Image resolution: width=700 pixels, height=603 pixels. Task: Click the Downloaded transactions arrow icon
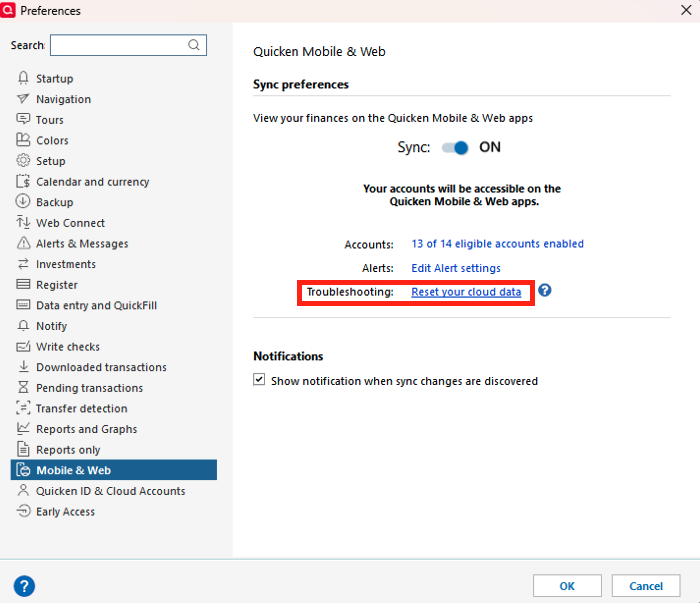coord(23,367)
